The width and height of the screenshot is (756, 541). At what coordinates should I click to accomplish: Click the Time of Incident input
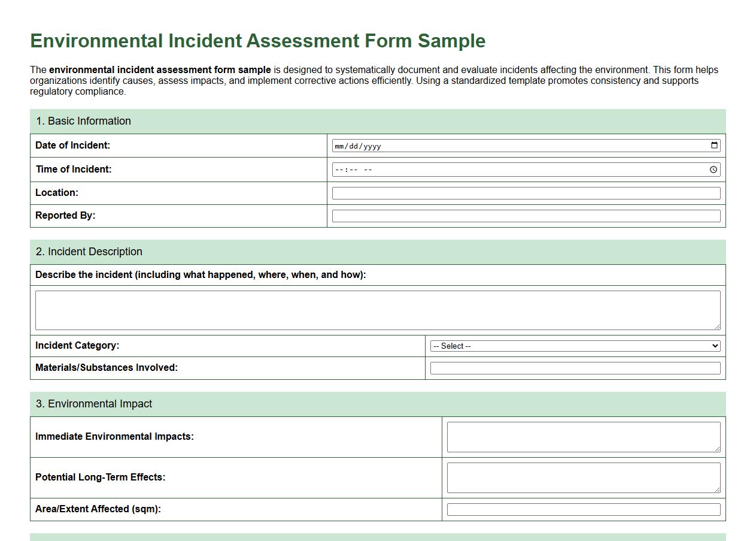[479, 169]
